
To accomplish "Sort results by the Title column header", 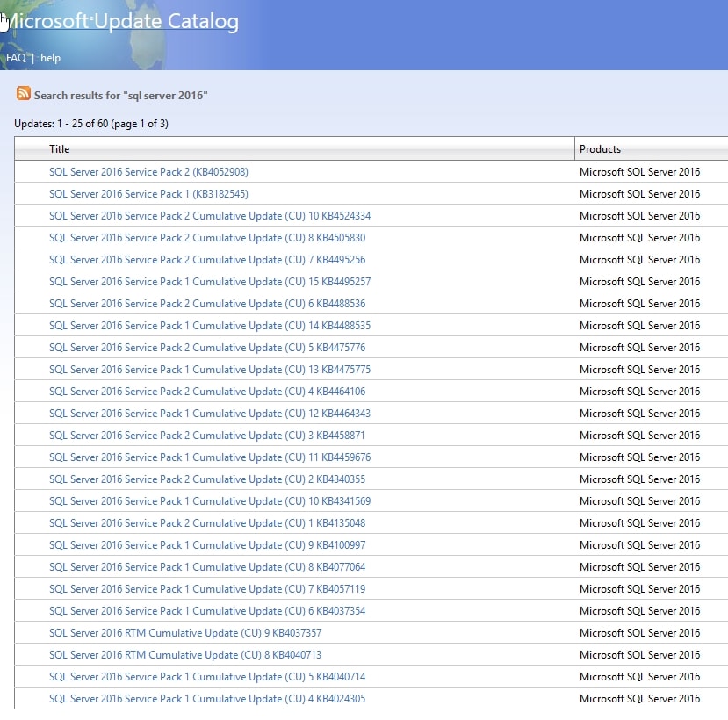I will point(60,149).
